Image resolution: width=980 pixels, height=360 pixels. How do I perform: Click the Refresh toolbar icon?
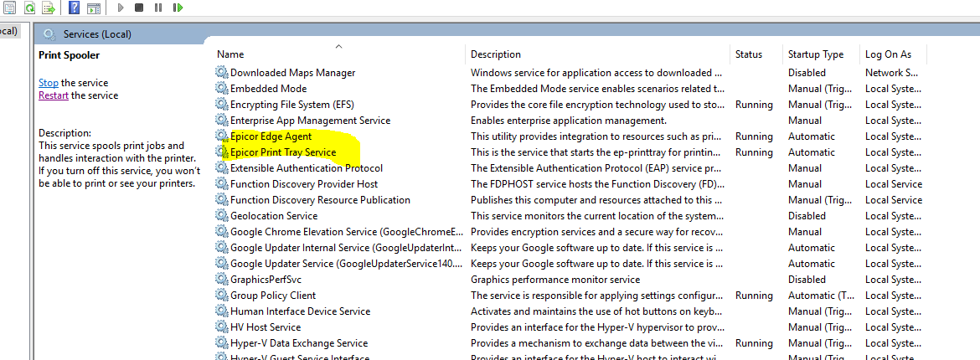point(30,8)
